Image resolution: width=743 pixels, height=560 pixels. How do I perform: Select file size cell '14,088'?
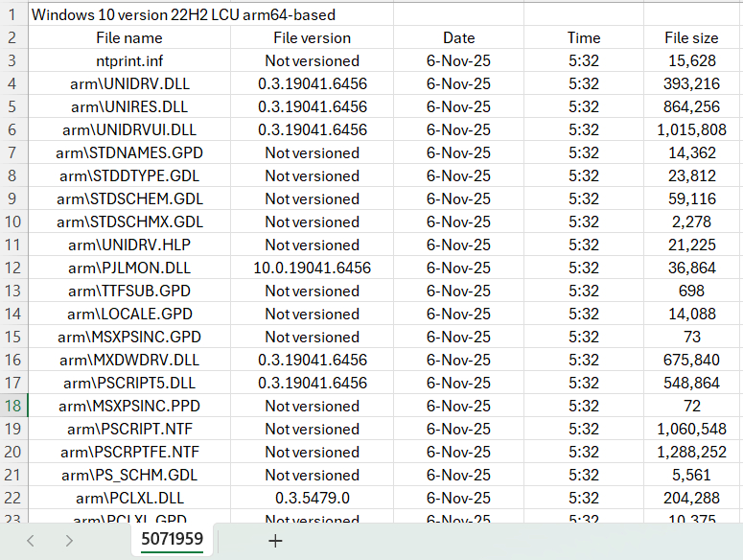[x=692, y=314]
